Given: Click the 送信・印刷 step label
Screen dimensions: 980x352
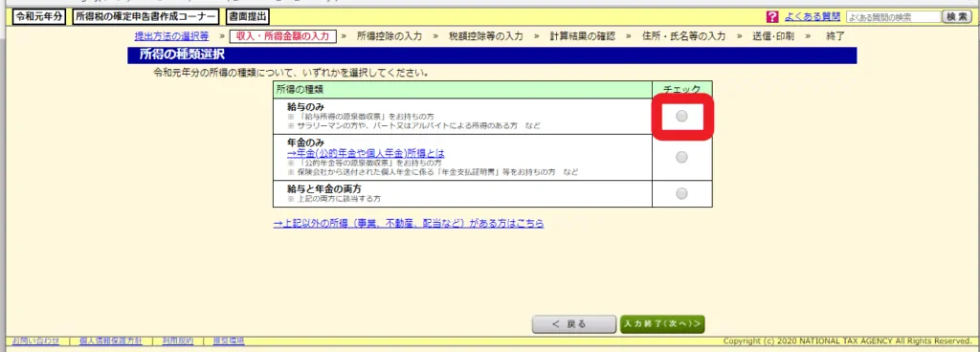Looking at the screenshot, I should click(773, 36).
